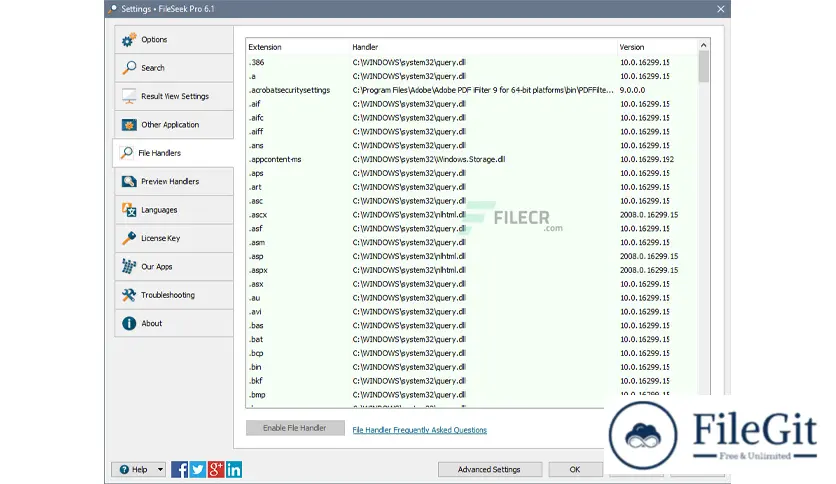This screenshot has height=484, width=836.
Task: Switch to the Troubleshooting tab
Action: pos(174,295)
